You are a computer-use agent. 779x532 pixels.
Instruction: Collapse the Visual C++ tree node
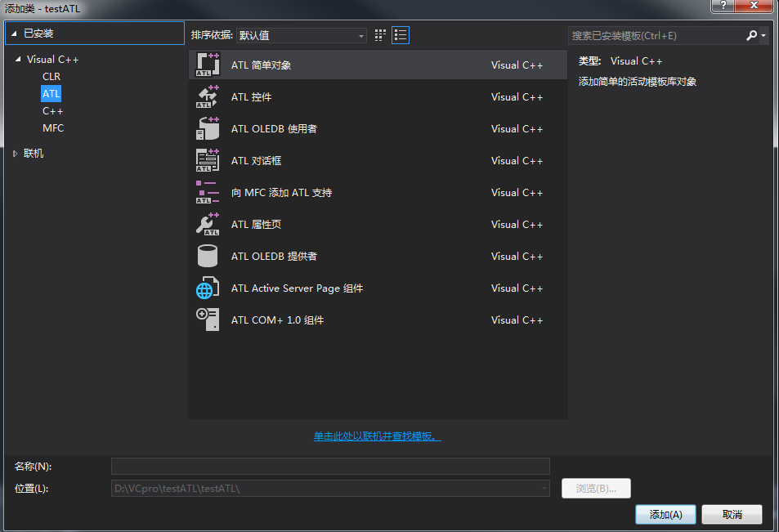(x=18, y=59)
